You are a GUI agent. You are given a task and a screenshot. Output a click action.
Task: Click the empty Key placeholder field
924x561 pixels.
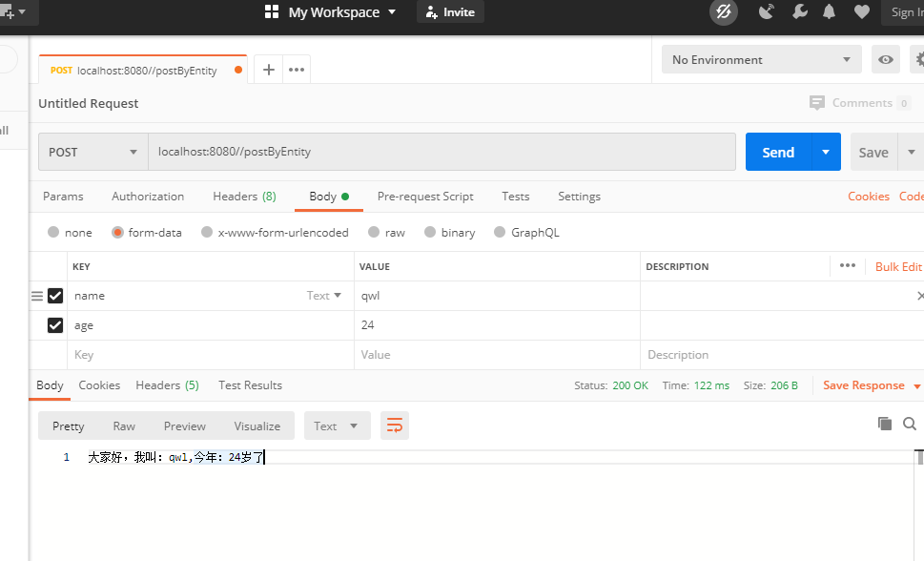point(211,355)
